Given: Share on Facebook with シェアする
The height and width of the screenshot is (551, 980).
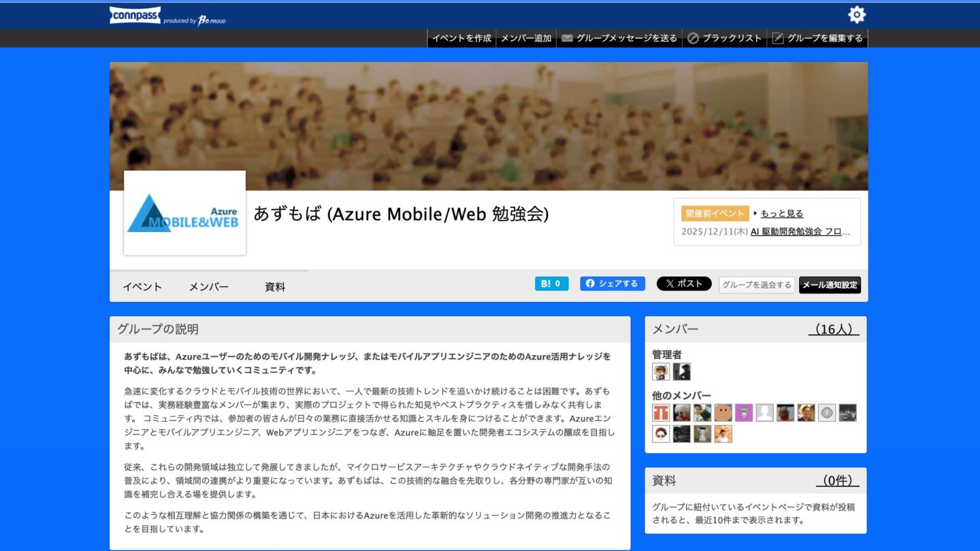Looking at the screenshot, I should (612, 284).
